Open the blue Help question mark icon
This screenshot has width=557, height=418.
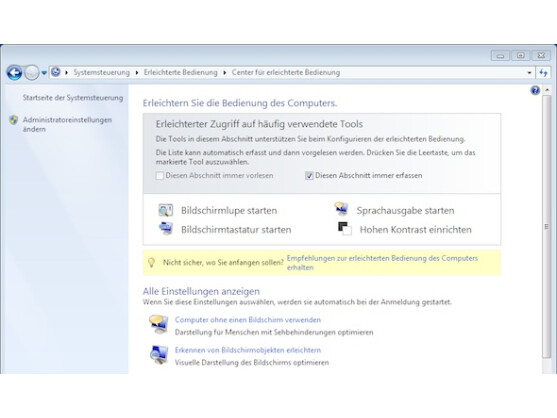coord(535,91)
